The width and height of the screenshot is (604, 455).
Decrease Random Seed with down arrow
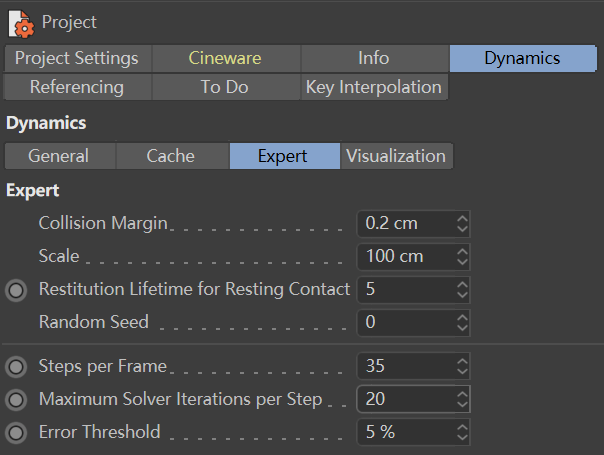(x=462, y=327)
